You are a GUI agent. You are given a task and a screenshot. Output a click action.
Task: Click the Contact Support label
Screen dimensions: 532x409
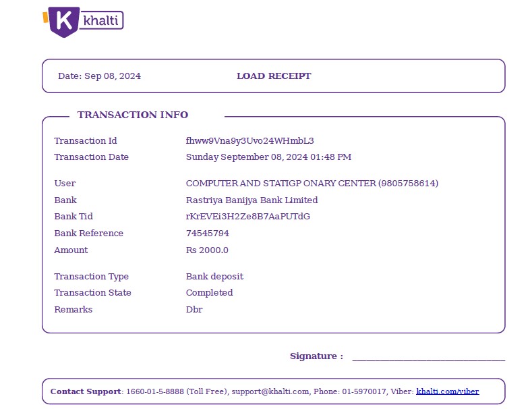[x=86, y=391]
